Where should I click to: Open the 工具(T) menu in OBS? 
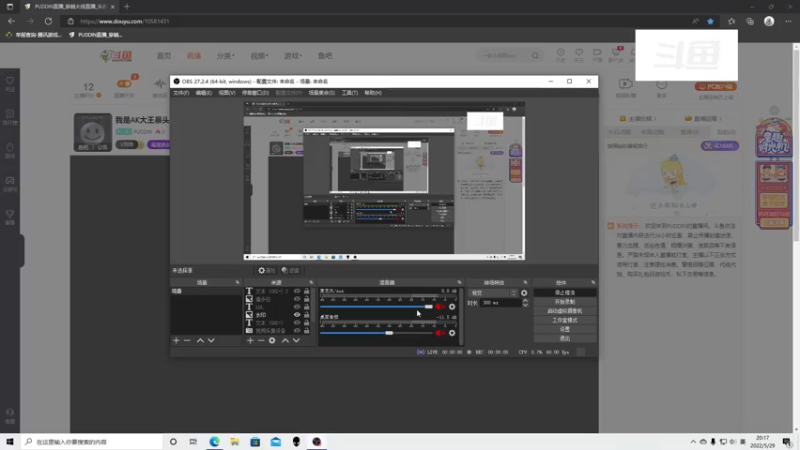[x=349, y=93]
